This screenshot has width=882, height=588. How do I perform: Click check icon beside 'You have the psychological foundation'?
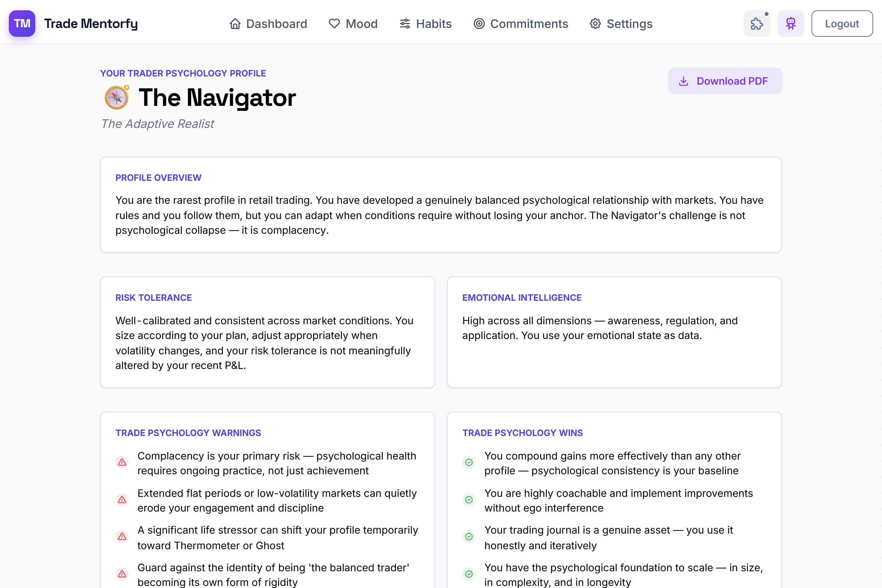(x=469, y=574)
